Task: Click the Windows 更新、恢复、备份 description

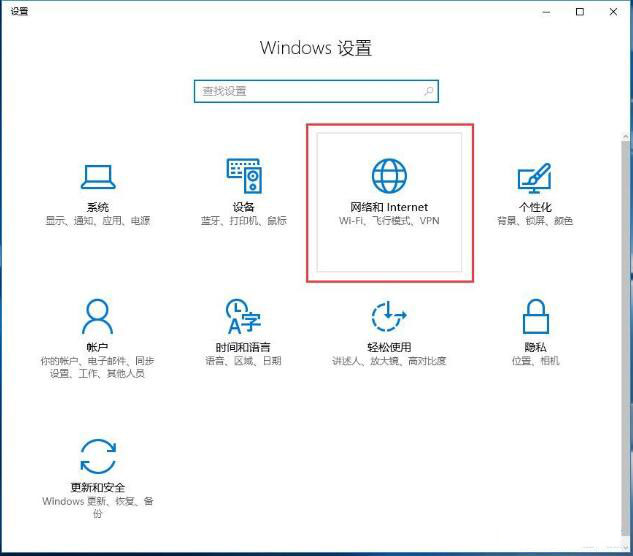Action: pos(98,507)
